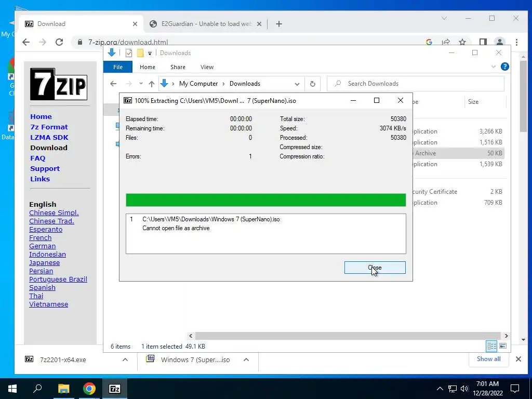
Task: Click Show all downloads button
Action: click(x=488, y=359)
